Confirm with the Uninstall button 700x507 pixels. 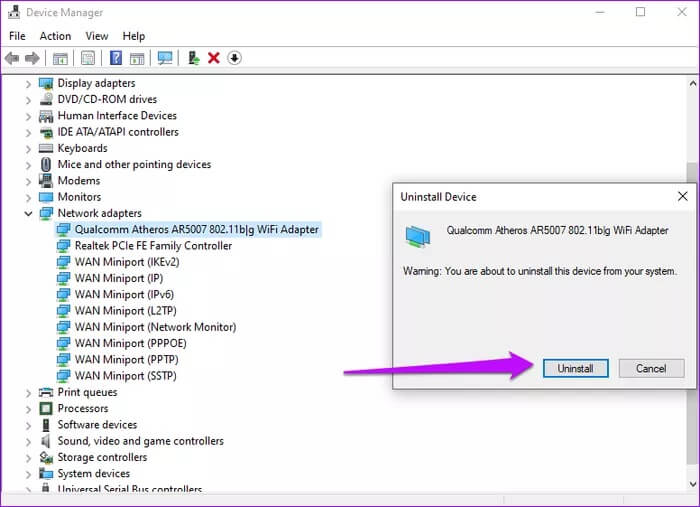pyautogui.click(x=575, y=369)
